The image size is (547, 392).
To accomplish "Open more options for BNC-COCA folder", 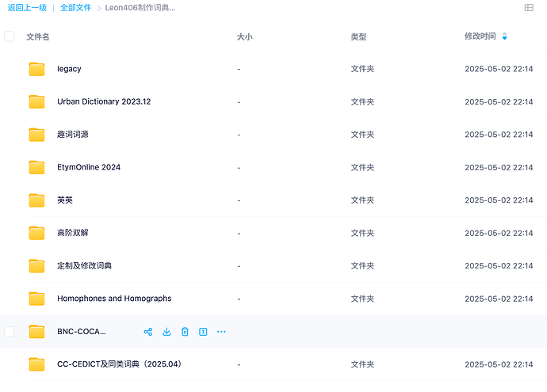I will [x=221, y=331].
